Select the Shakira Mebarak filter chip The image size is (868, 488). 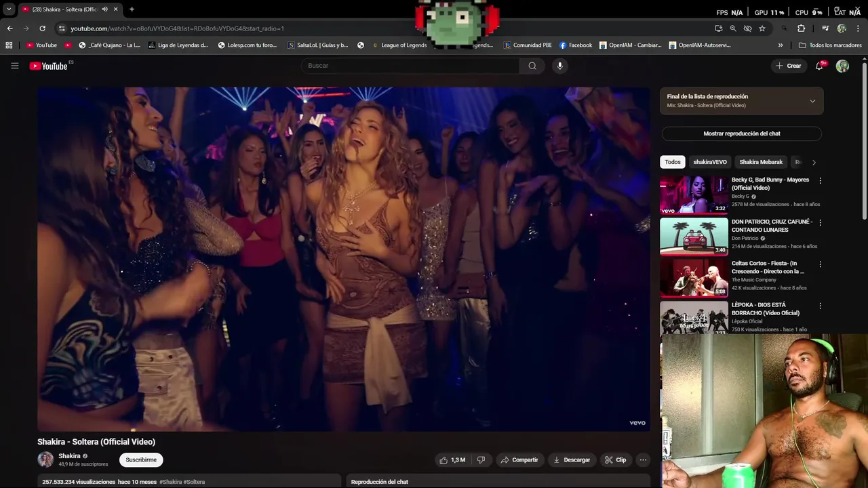pos(761,162)
